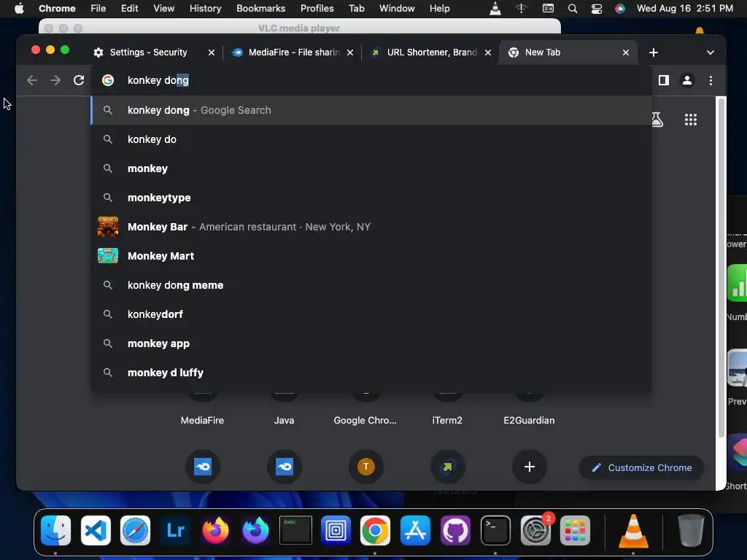
Task: Open VLC from the Dock
Action: [x=633, y=531]
